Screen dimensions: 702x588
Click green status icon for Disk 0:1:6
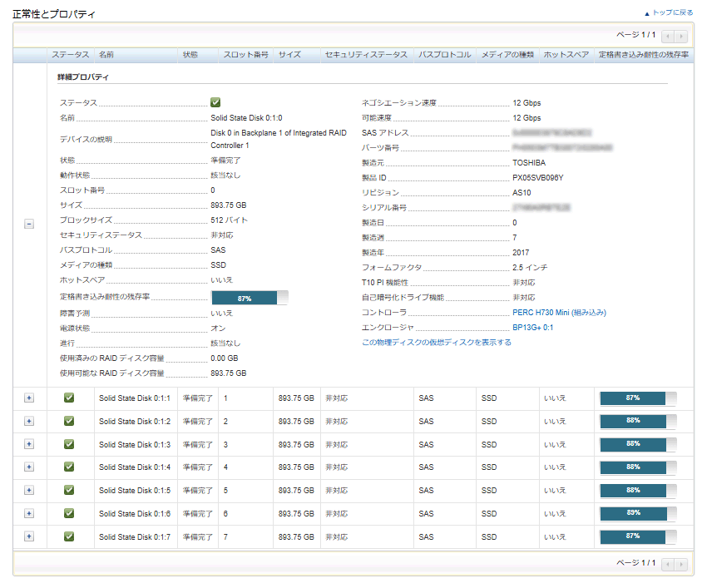[69, 513]
